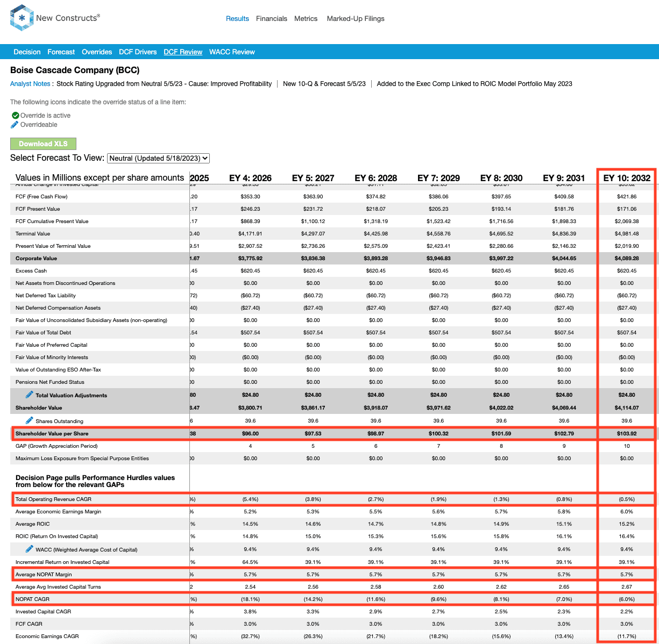Click green check 'Override is active' icon

[x=15, y=116]
